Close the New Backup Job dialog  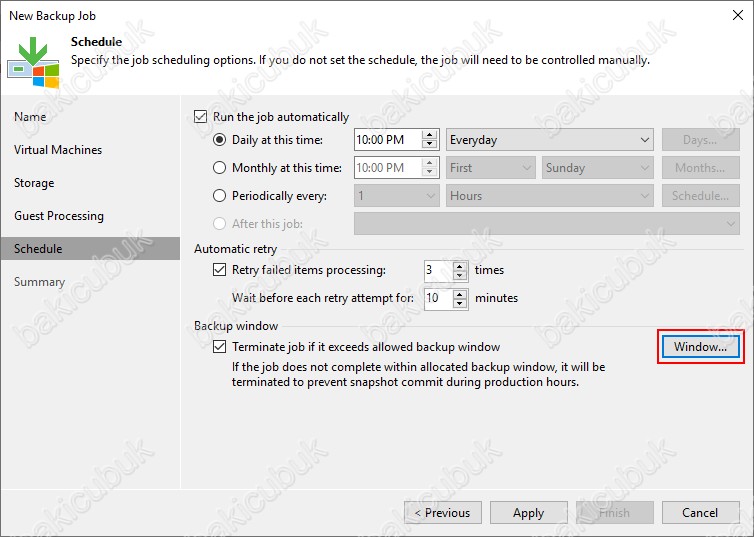pos(738,15)
